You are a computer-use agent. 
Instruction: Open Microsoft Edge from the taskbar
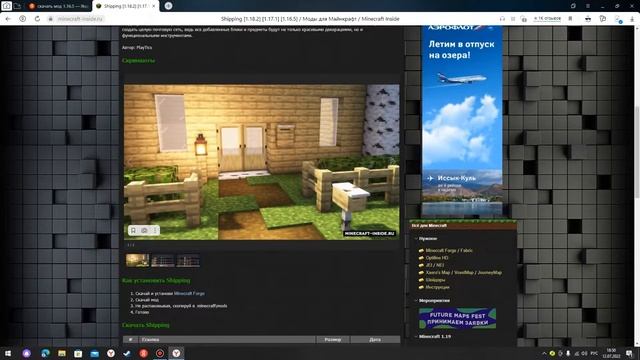(45, 353)
